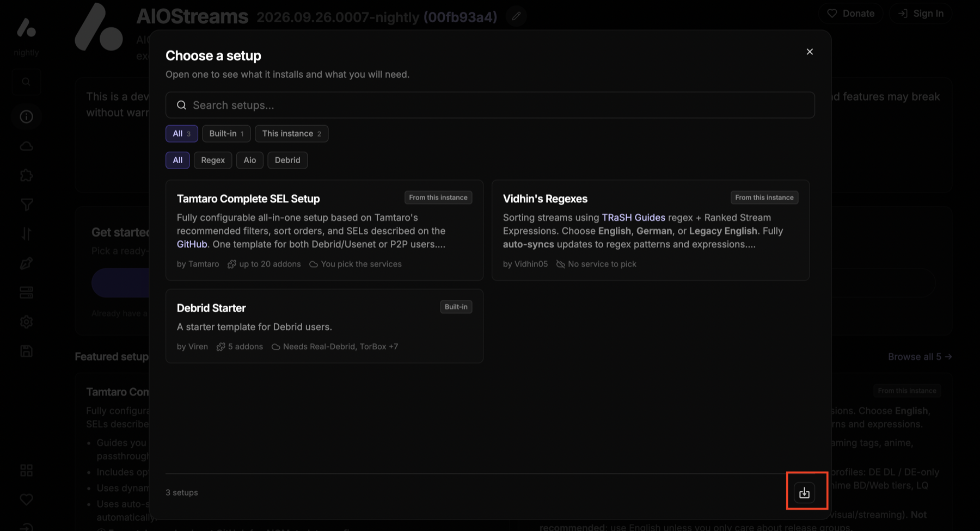Toggle the Regex category filter
Viewport: 980px width, 531px height.
[213, 160]
